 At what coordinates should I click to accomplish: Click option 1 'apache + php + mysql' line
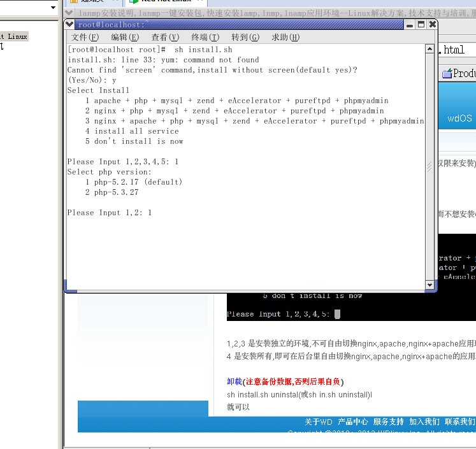237,101
